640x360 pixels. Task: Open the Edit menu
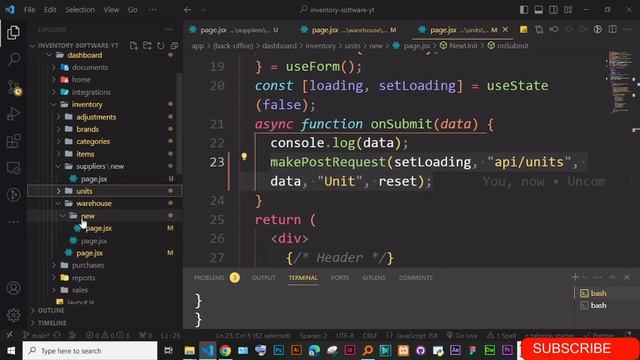(50, 10)
